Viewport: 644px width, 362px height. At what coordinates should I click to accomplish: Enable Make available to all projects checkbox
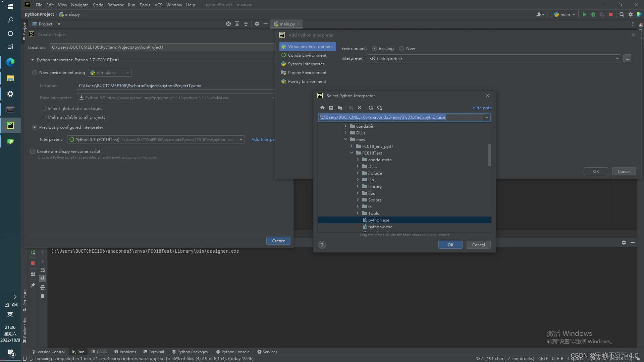43,117
